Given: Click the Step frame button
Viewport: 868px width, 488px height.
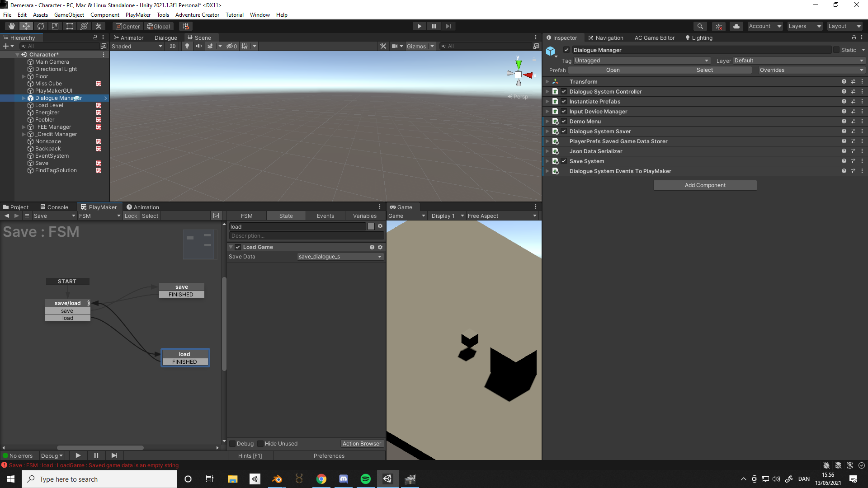Looking at the screenshot, I should pos(448,26).
